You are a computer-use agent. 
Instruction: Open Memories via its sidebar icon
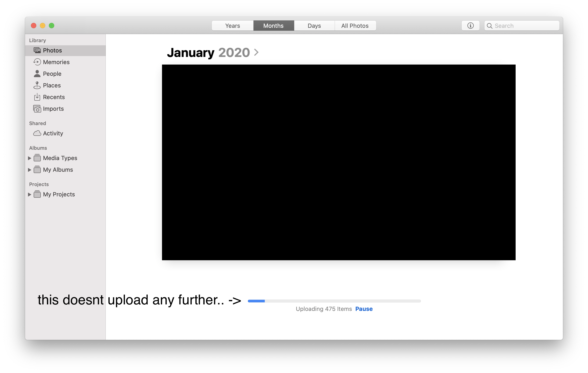(37, 62)
